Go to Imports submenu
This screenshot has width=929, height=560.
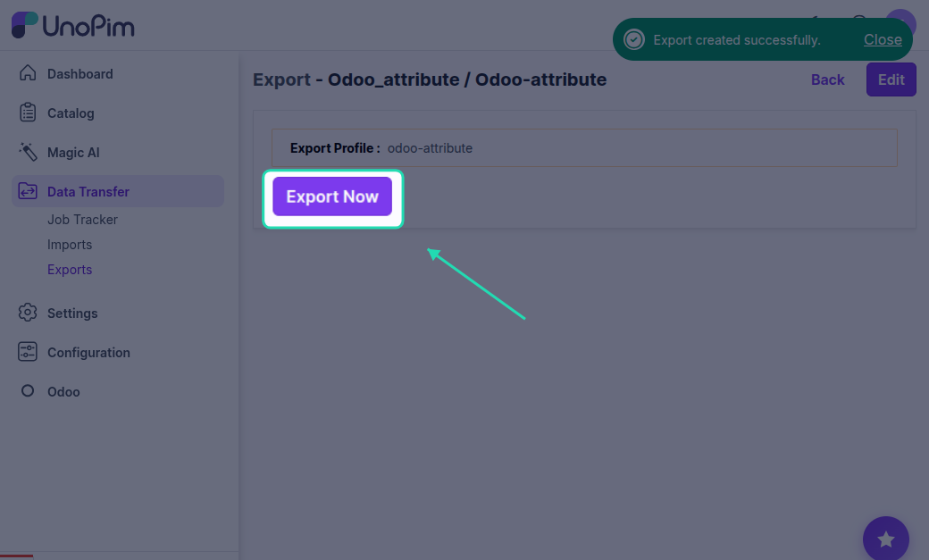coord(70,244)
